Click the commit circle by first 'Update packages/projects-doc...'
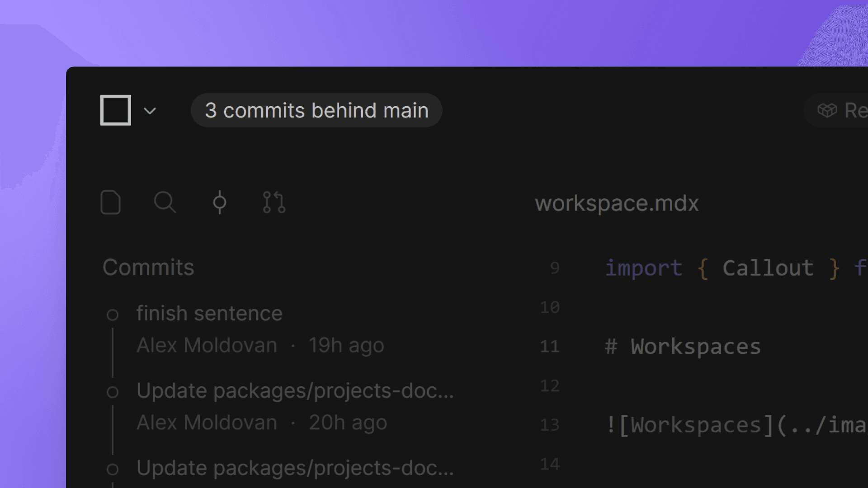The width and height of the screenshot is (868, 488). (113, 392)
